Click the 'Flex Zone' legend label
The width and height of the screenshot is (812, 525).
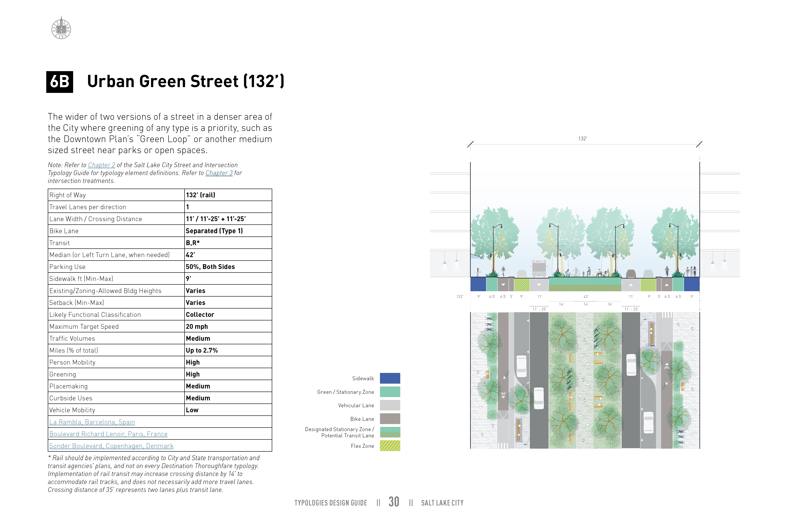(362, 446)
